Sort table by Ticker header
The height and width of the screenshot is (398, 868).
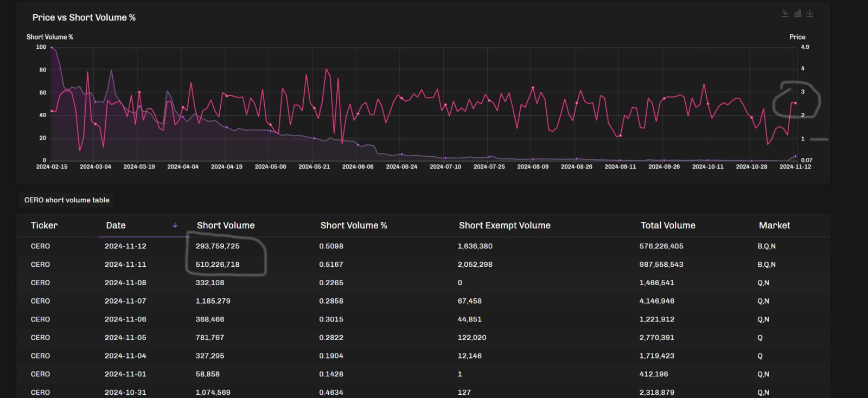coord(44,226)
